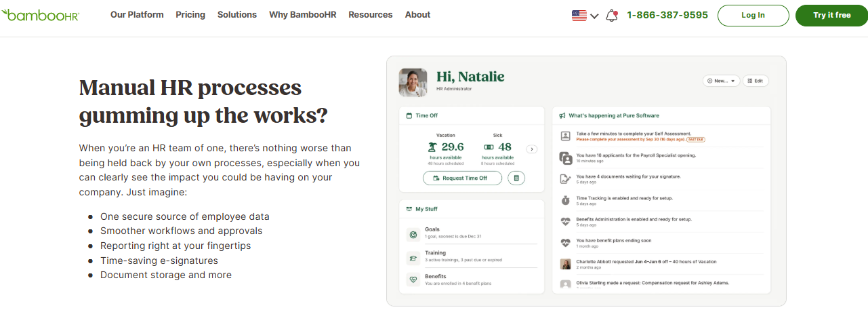Viewport: 868px width, 327px height.
Task: Open the time off calculator icon button
Action: tap(516, 178)
